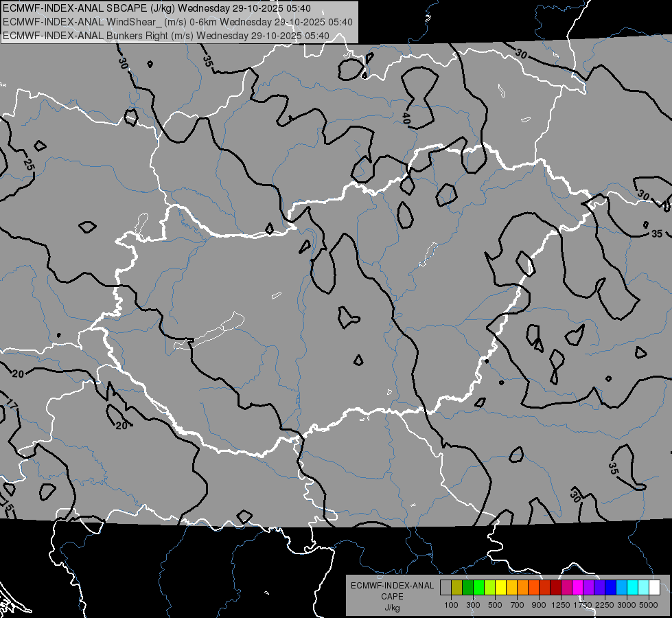The image size is (672, 618).
Task: Click the golden-yellow legend swatch
Action: pyautogui.click(x=511, y=588)
